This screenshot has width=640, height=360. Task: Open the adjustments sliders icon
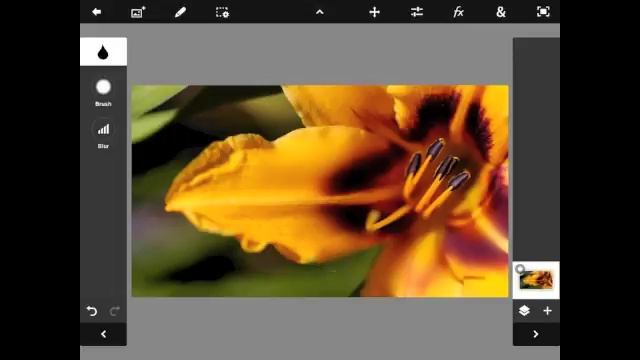pyautogui.click(x=417, y=12)
